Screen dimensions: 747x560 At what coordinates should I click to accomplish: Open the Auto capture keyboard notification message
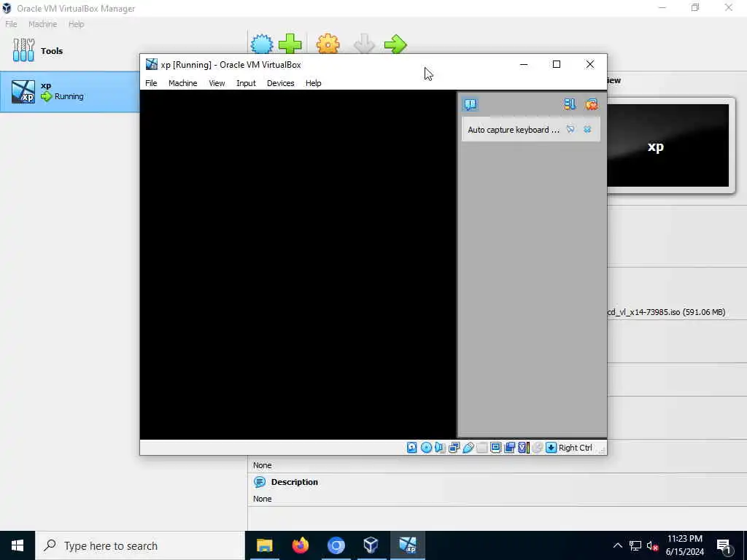click(x=514, y=130)
